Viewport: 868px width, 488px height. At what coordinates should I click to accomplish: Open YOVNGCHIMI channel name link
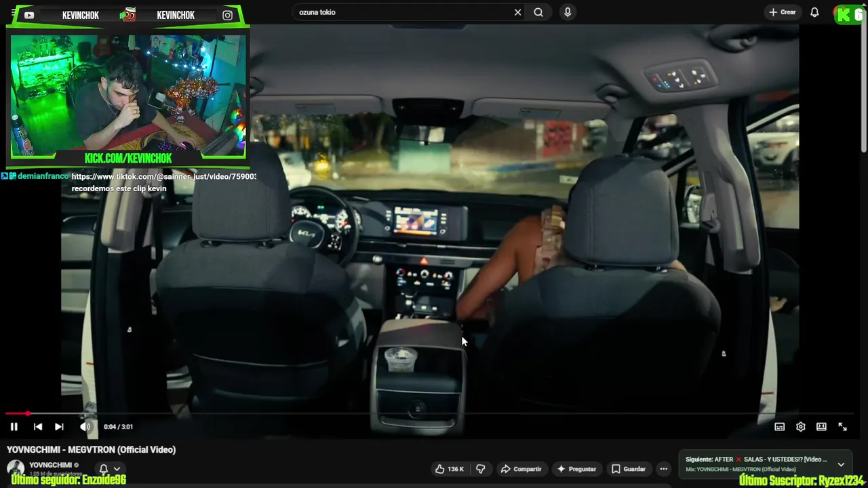[x=51, y=465]
